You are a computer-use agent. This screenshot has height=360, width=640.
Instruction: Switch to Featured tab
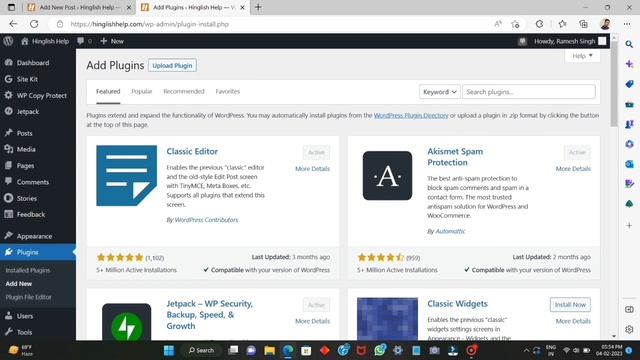click(108, 91)
